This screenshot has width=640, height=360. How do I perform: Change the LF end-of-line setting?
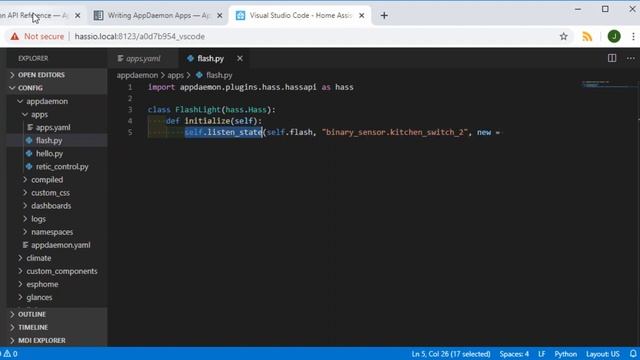click(542, 354)
